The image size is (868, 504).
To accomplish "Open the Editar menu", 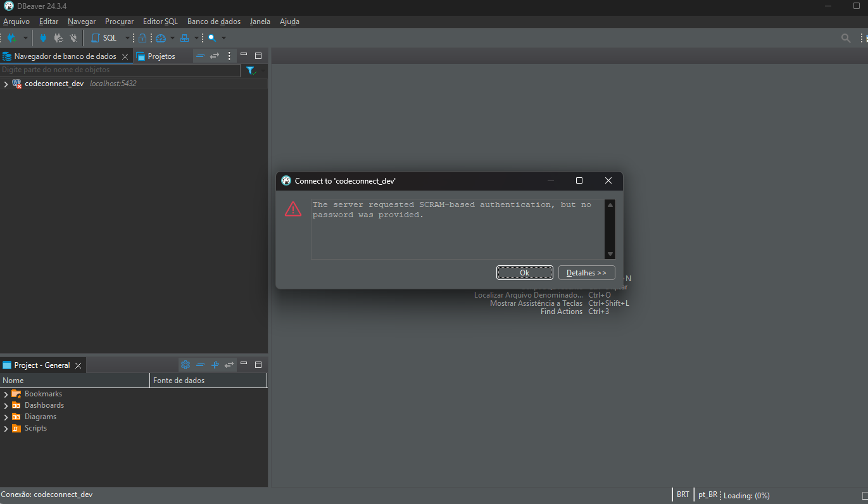I will click(x=49, y=22).
